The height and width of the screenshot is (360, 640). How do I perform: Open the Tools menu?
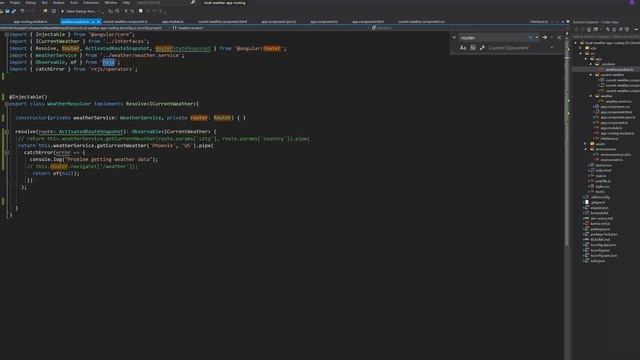74,2
